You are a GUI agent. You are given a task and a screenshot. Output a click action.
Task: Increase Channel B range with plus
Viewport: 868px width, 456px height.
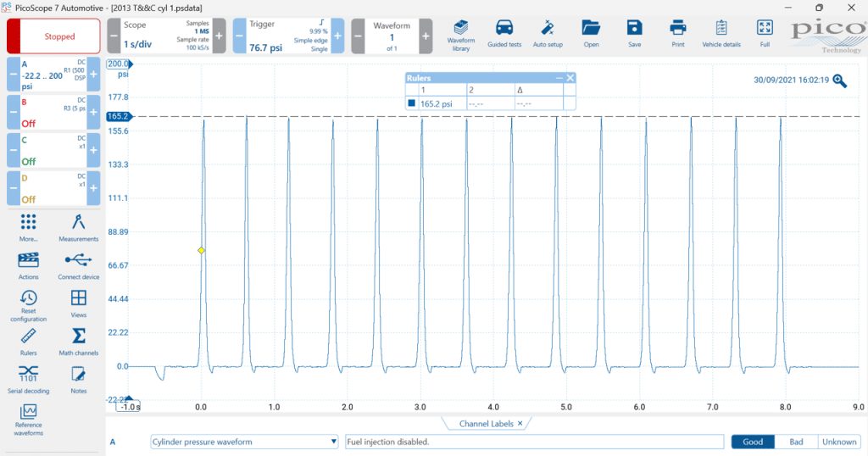[x=93, y=113]
